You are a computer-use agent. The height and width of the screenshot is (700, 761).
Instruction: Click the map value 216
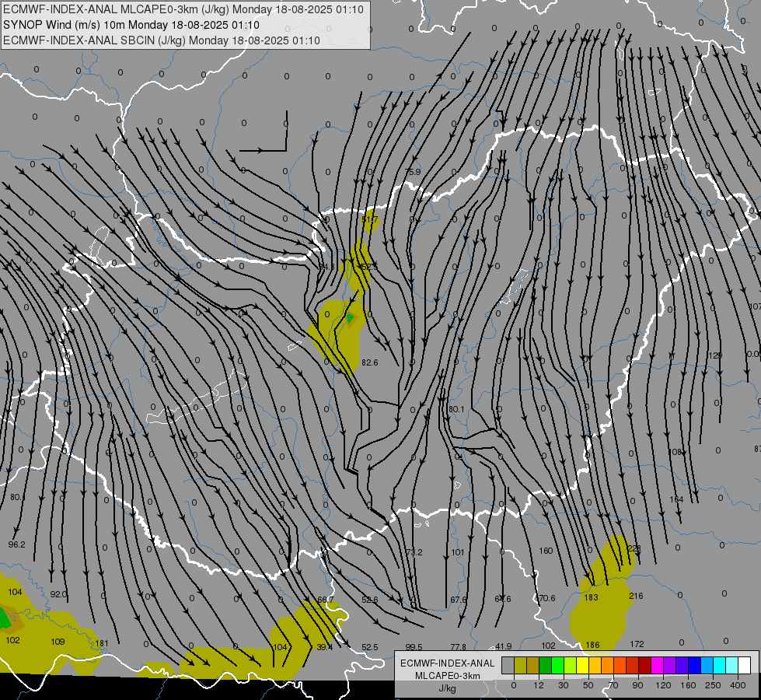pos(636,596)
